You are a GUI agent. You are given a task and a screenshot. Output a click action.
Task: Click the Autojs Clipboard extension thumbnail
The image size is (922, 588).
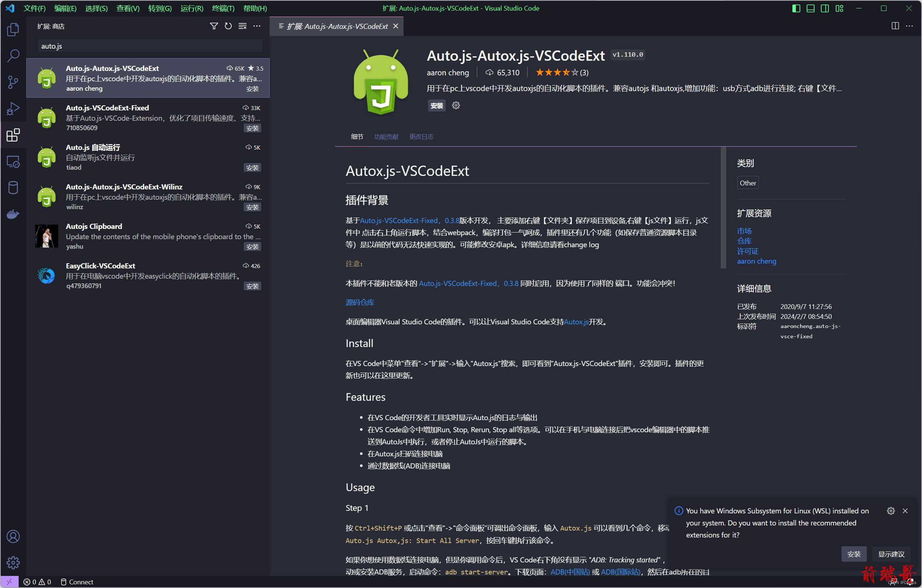tap(46, 236)
